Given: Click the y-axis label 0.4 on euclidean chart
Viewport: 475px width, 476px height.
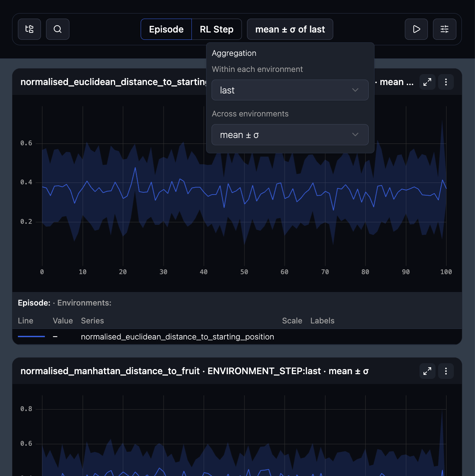Looking at the screenshot, I should tap(26, 182).
